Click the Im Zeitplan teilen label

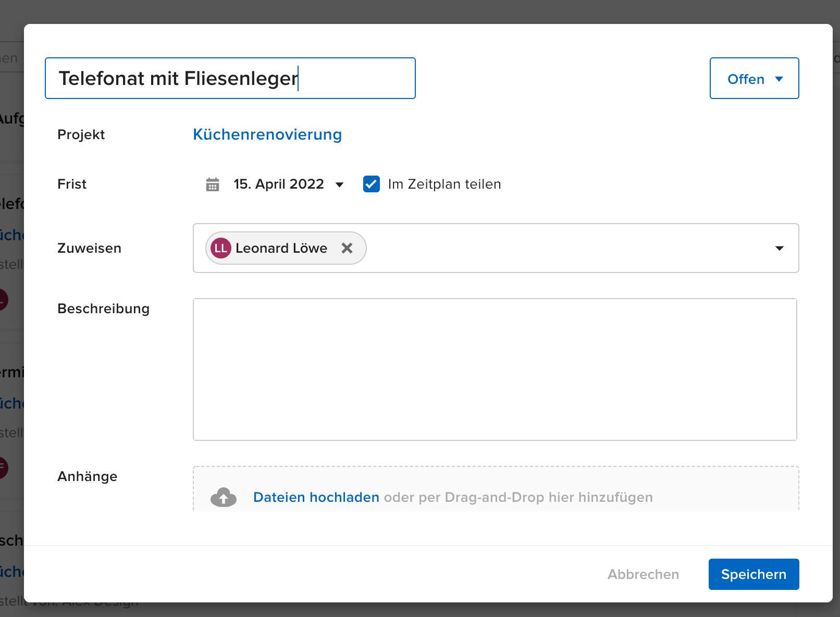[x=444, y=184]
